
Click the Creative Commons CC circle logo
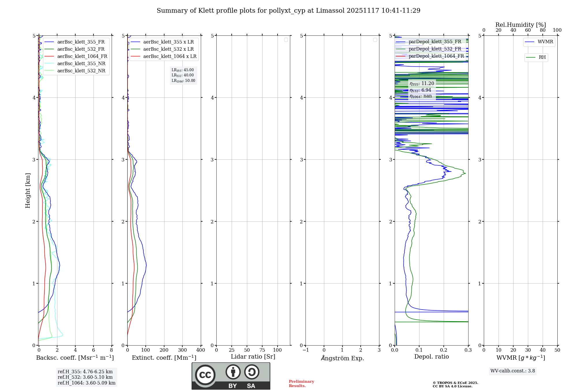click(x=205, y=375)
